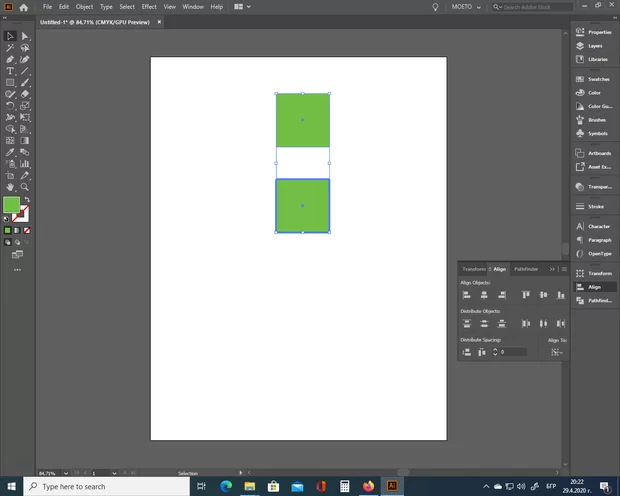The width and height of the screenshot is (620, 496).
Task: Open the Effect menu
Action: click(x=149, y=7)
